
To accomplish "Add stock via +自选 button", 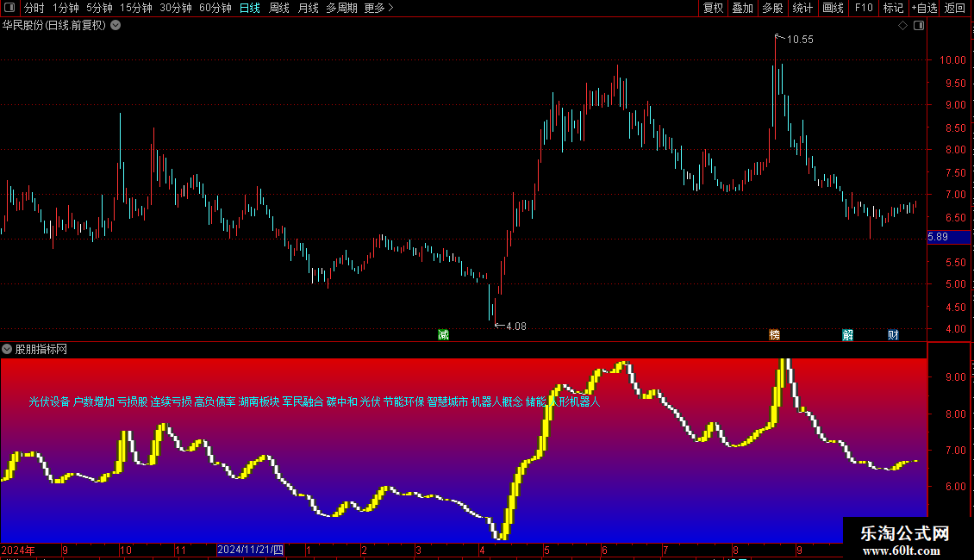I will (x=924, y=8).
